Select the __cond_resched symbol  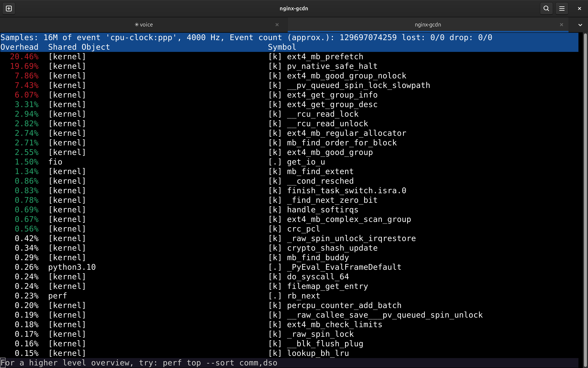pyautogui.click(x=320, y=181)
